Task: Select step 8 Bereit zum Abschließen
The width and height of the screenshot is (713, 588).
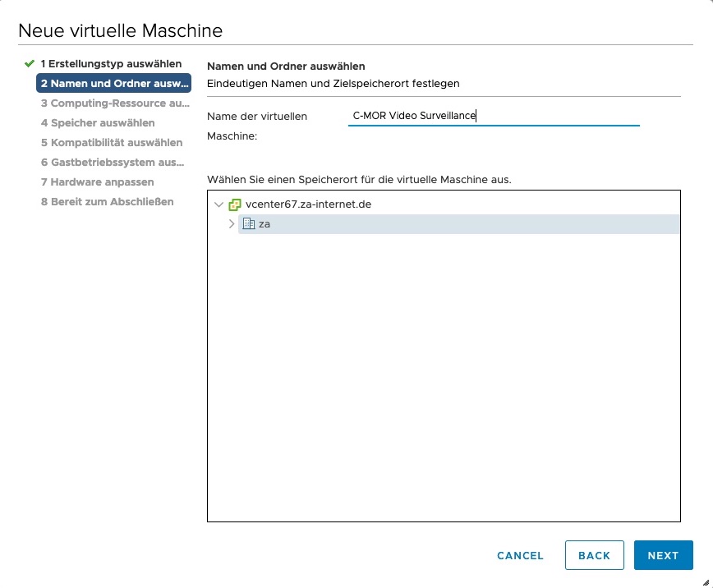Action: point(107,202)
